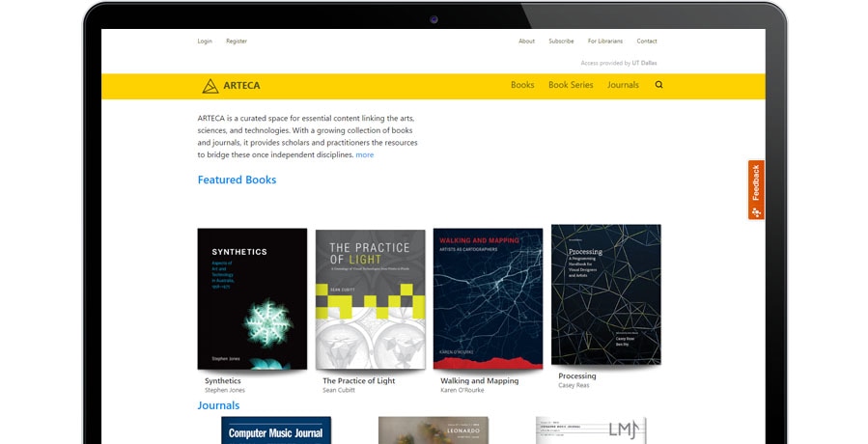Open the orange Feedback side tab
Image resolution: width=868 pixels, height=444 pixels.
756,190
